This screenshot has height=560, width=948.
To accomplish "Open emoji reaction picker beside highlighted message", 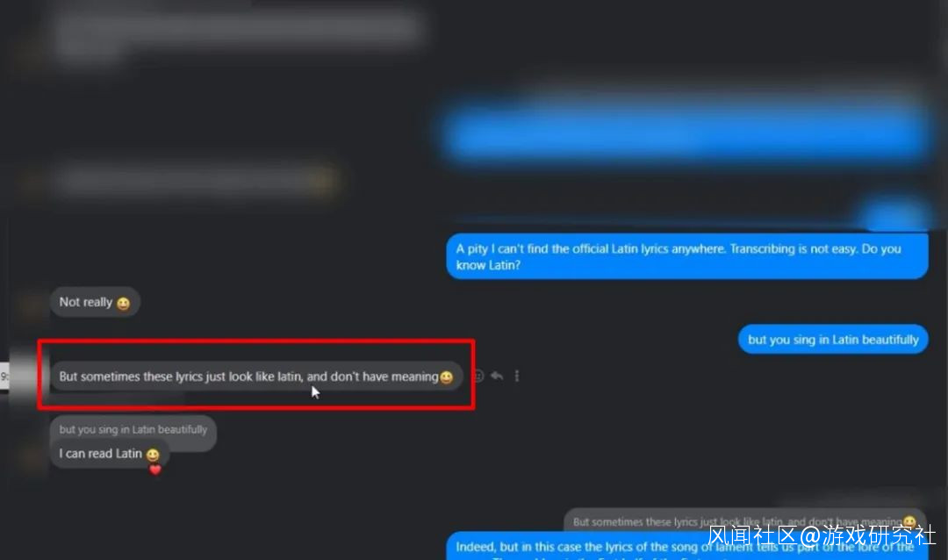I will (478, 377).
